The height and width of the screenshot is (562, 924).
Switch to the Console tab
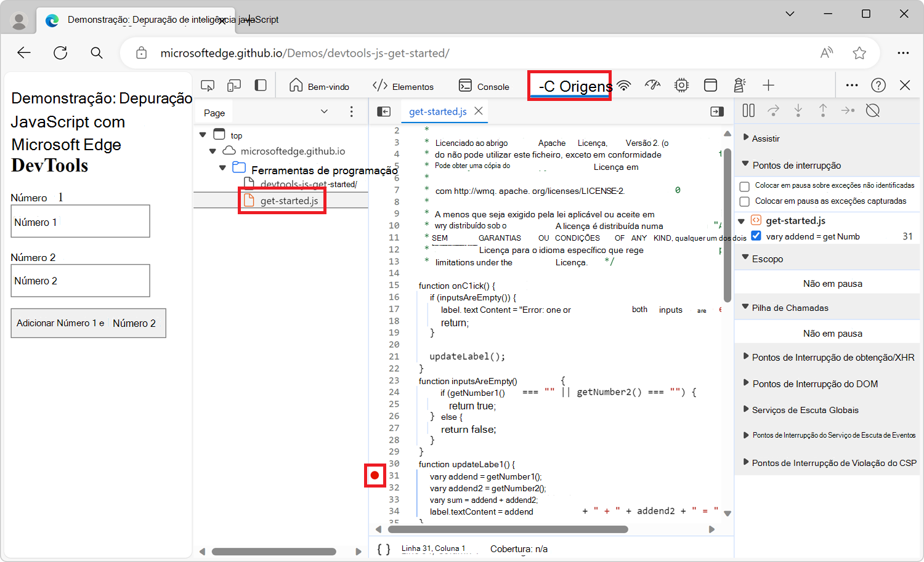[484, 86]
